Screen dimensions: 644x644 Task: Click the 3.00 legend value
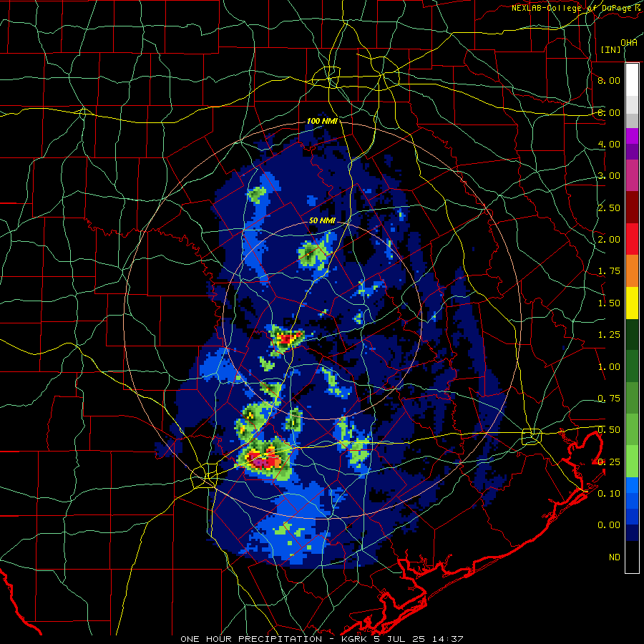click(609, 176)
